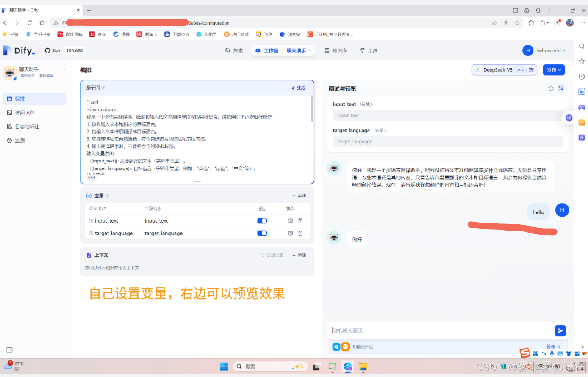The height and width of the screenshot is (377, 588).
Task: Select 编排 in the left sidebar
Action: pyautogui.click(x=34, y=99)
